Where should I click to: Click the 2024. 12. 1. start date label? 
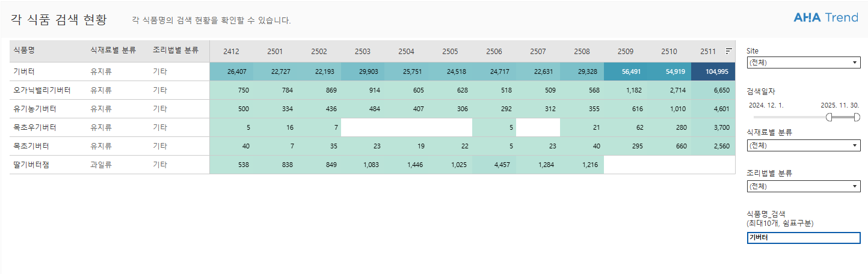(x=767, y=105)
